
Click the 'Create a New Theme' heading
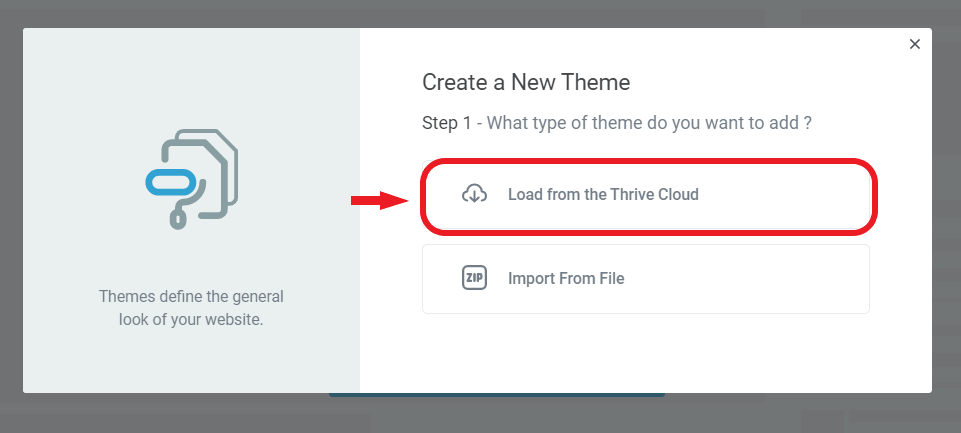pyautogui.click(x=526, y=82)
